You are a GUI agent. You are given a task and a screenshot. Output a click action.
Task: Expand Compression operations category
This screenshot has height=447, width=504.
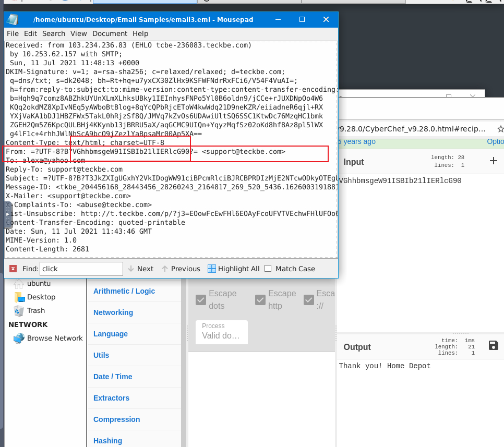click(x=117, y=419)
